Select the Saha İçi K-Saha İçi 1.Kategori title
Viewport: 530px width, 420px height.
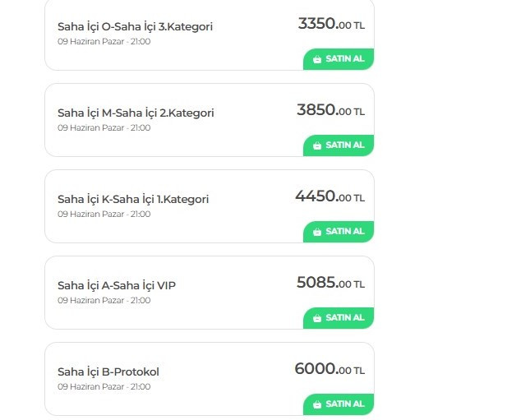point(133,199)
